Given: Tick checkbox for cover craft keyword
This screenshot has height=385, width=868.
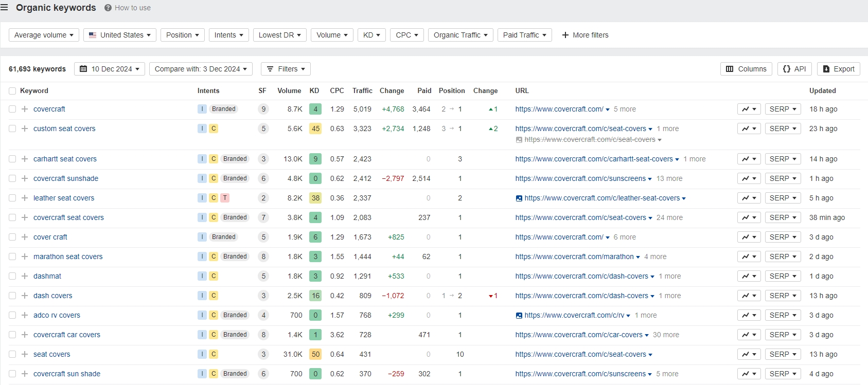Looking at the screenshot, I should [12, 237].
